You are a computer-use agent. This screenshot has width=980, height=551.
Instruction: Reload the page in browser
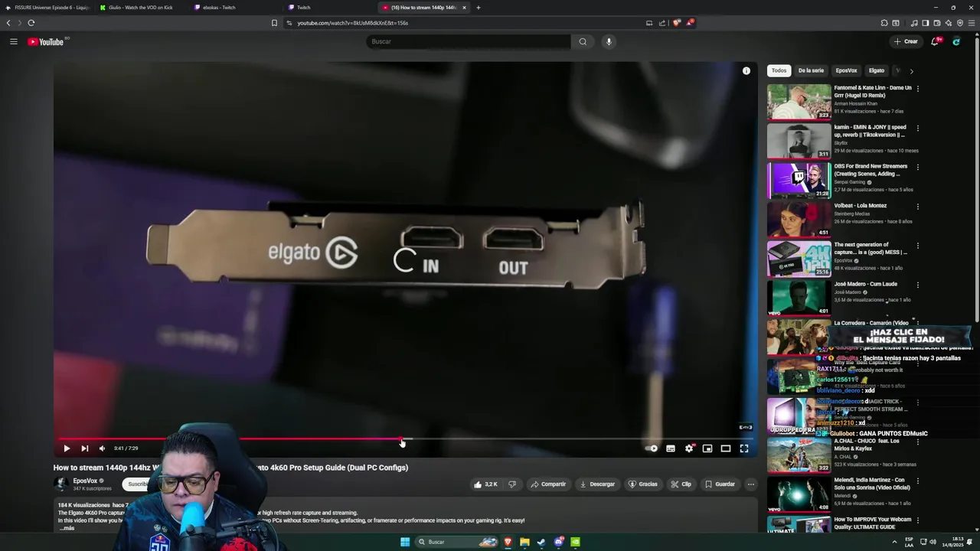point(31,23)
